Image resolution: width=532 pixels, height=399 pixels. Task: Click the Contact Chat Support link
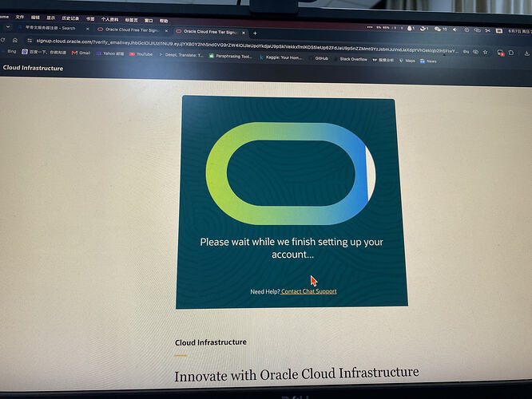click(x=309, y=291)
